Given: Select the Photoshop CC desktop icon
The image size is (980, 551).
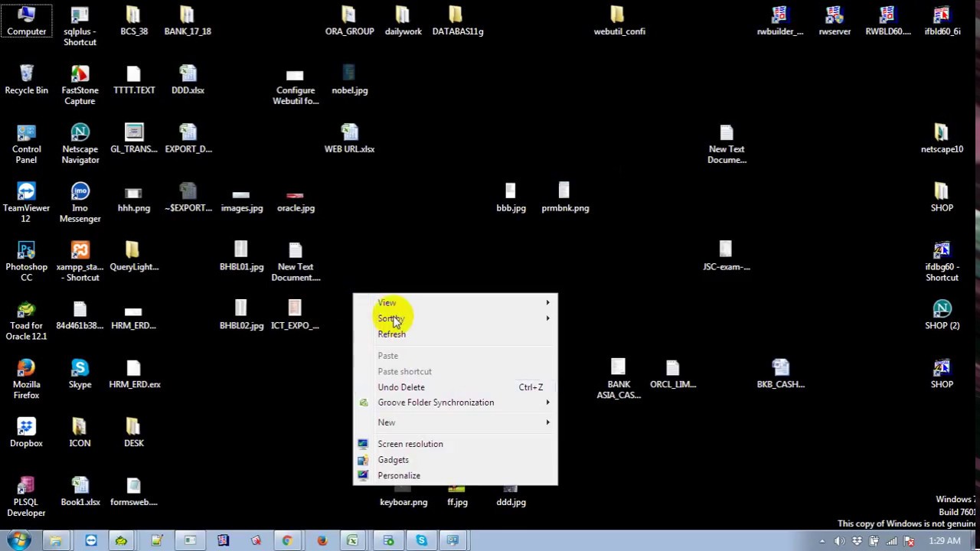Looking at the screenshot, I should [x=27, y=262].
